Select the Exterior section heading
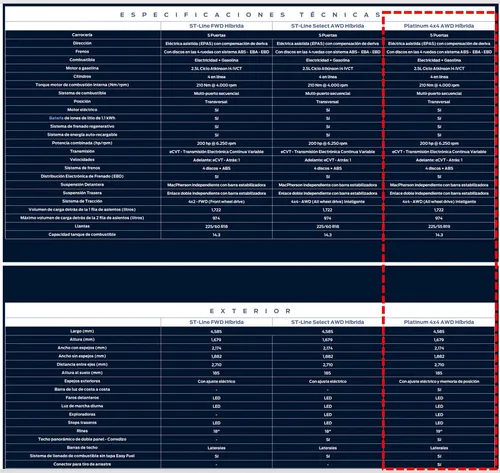Viewport: 500px width, 473px height. point(250,311)
